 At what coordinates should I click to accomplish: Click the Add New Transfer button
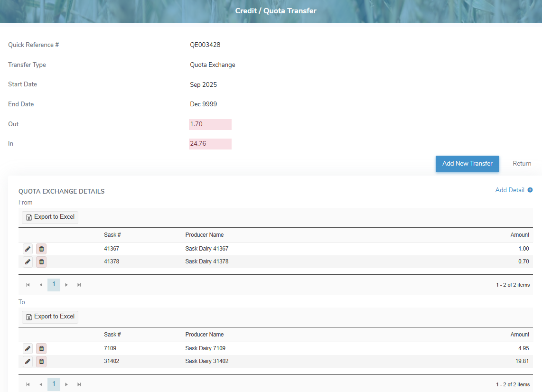point(467,164)
